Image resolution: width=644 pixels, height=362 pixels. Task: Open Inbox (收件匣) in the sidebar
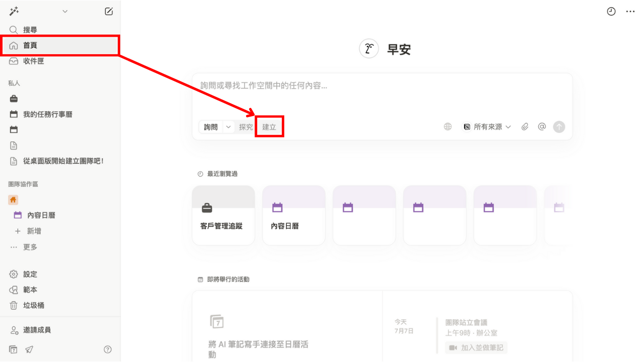pyautogui.click(x=60, y=61)
